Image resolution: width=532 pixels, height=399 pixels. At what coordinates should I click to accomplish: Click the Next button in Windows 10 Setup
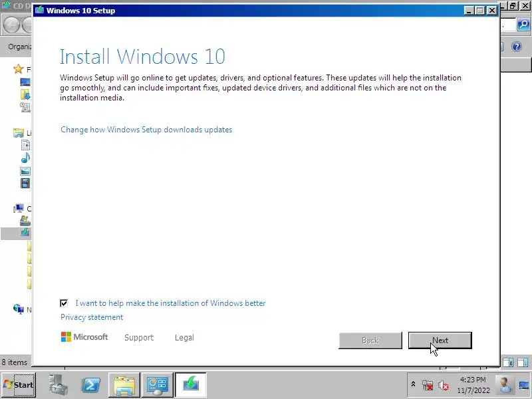(440, 340)
